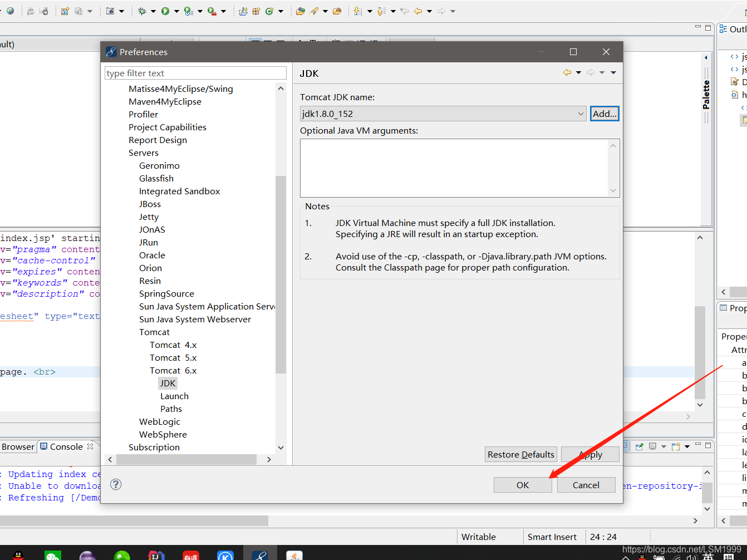Click the preferences tree vertical scrollbar thumb
Image resolution: width=747 pixels, height=560 pixels.
click(x=281, y=274)
